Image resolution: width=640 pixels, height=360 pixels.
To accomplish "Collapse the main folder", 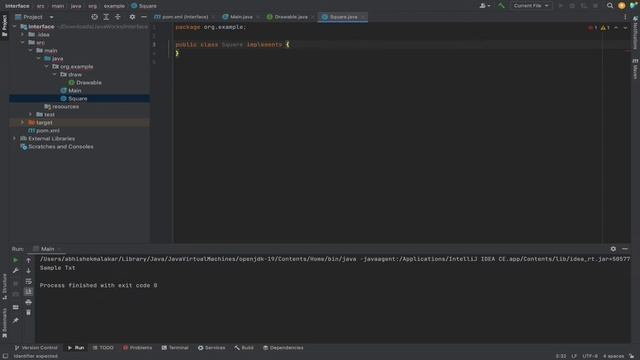I will [31, 51].
